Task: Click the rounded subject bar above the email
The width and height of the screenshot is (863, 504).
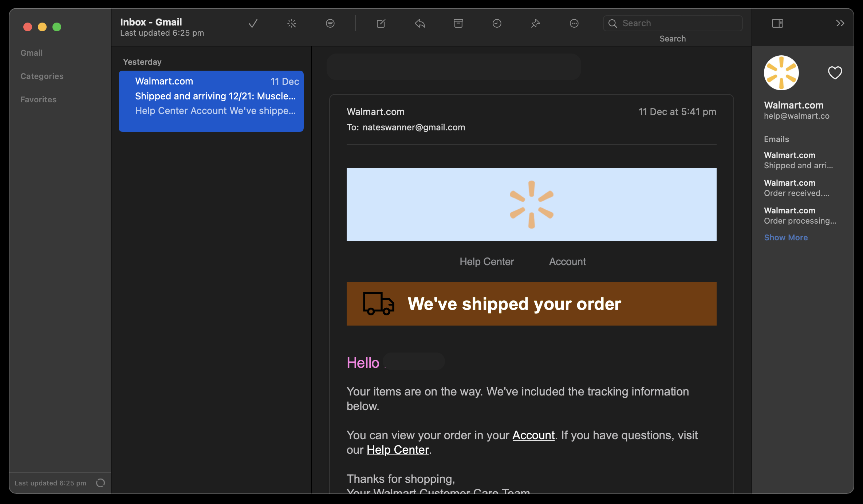Action: [454, 67]
